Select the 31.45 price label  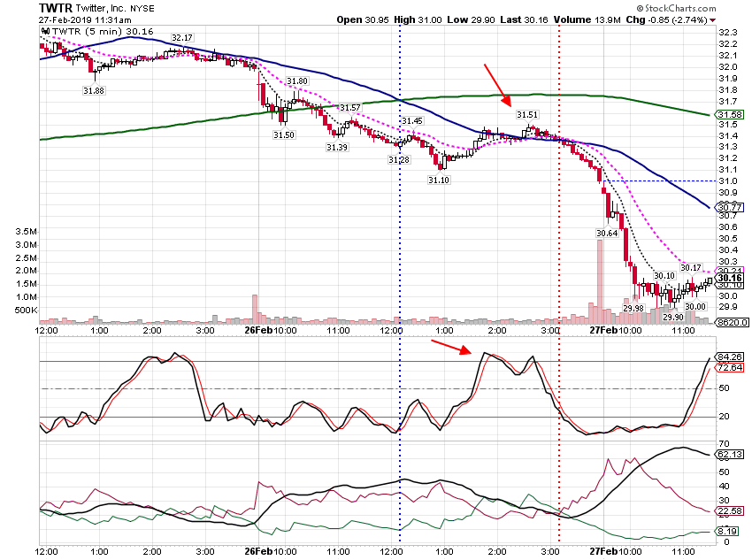click(412, 121)
